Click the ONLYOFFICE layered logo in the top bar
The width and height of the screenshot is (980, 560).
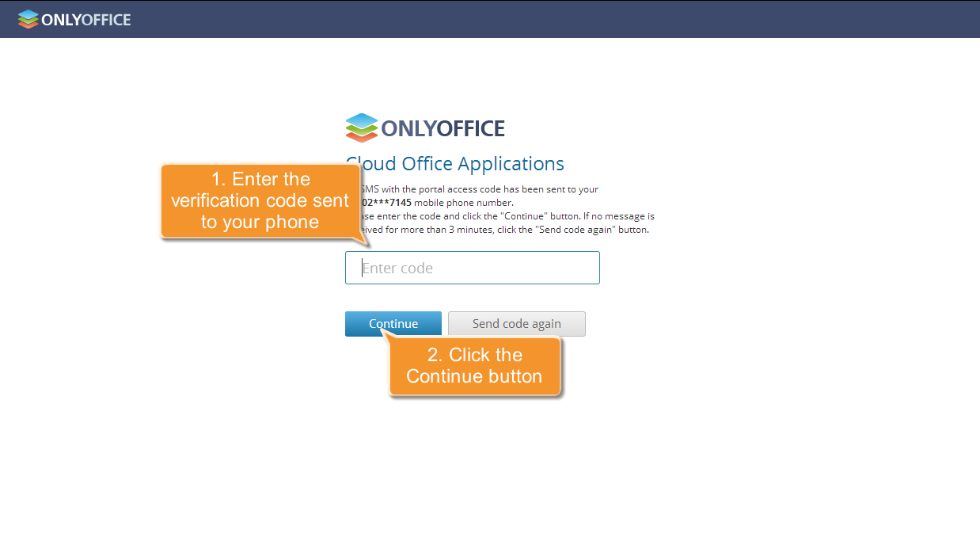30,19
